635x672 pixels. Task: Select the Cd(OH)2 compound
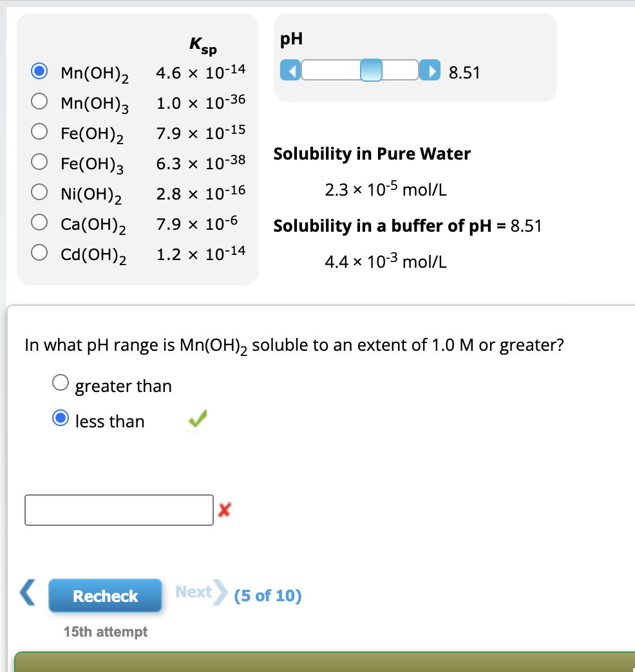tap(39, 252)
